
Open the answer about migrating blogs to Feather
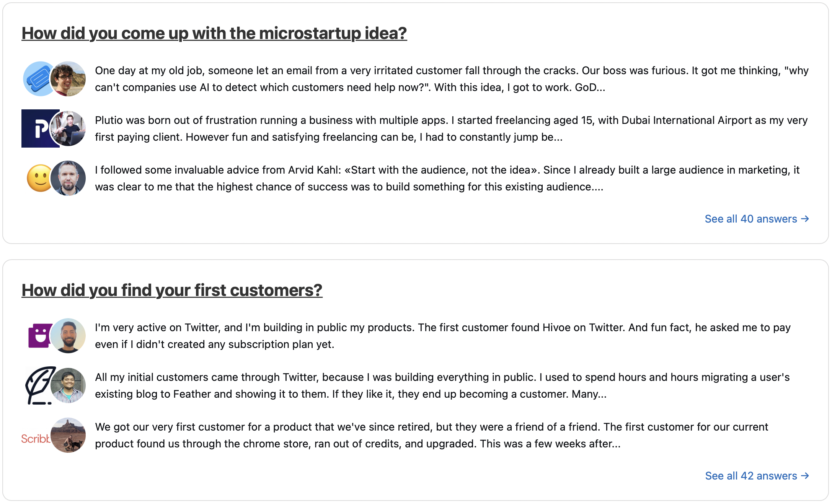(442, 385)
